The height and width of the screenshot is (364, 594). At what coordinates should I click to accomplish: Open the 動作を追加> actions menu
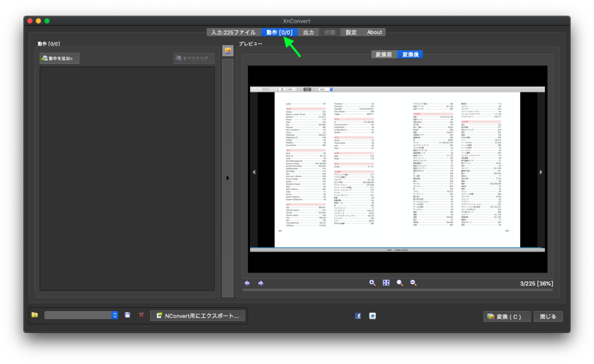(59, 58)
